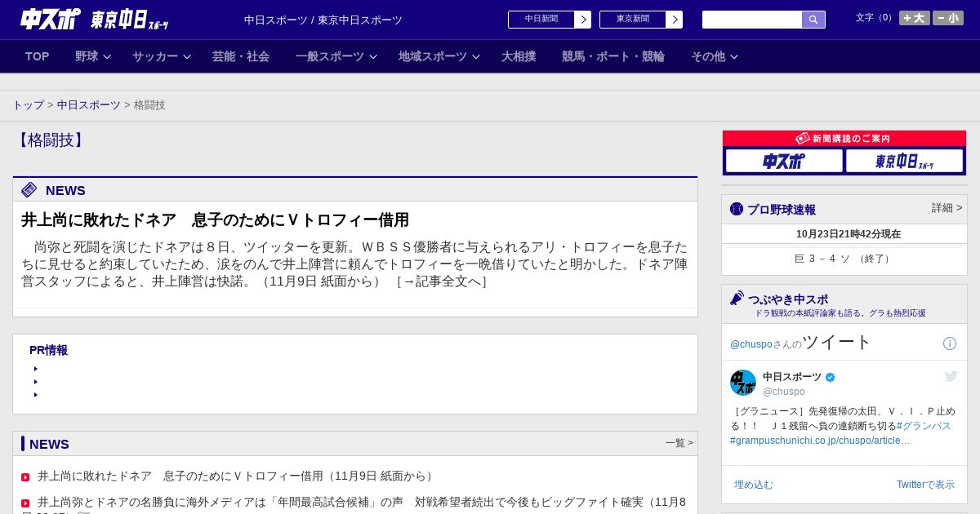
Task: Click the Twitterで表示 link
Action: (925, 485)
